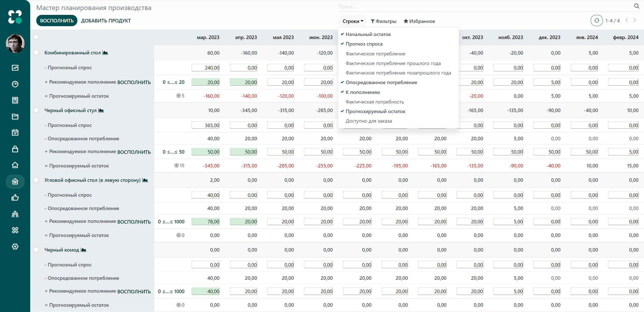Open the shopping bag sidebar icon
The width and height of the screenshot is (644, 312).
15,149
